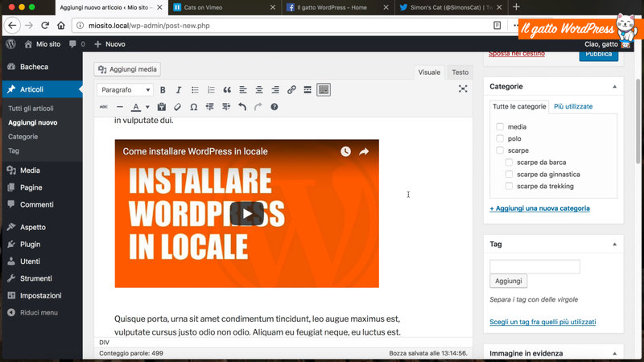Play the embedded YouTube video
This screenshot has width=644, height=362.
247,213
